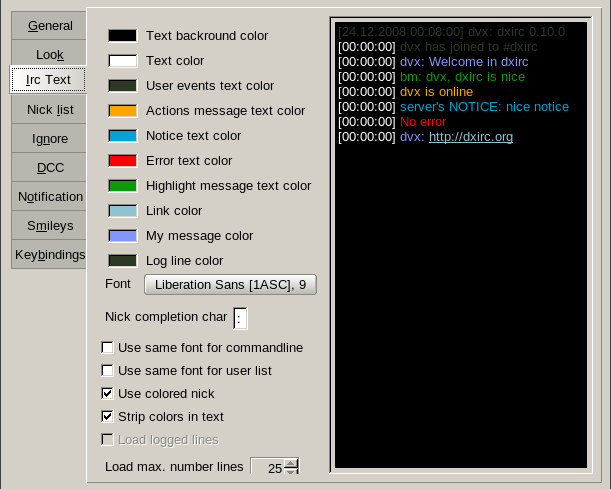Click 'dvx: Welcome in dxirc' preview line
611x489 pixels.
coord(464,62)
